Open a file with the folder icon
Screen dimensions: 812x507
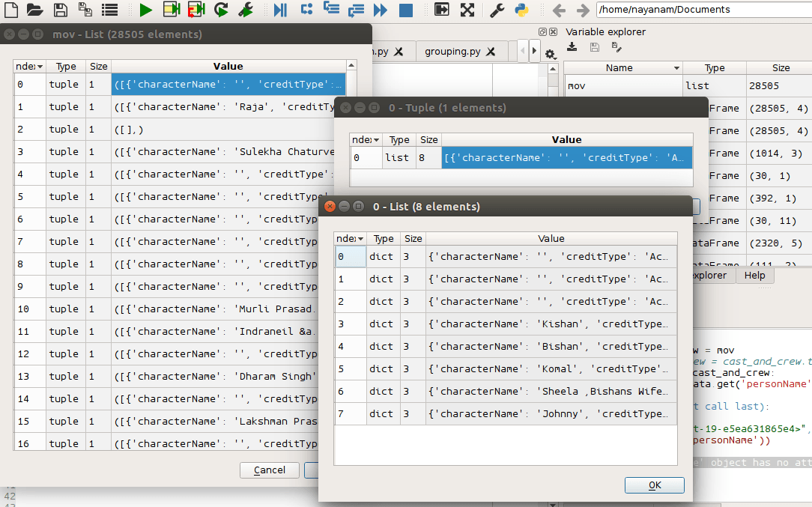point(34,10)
